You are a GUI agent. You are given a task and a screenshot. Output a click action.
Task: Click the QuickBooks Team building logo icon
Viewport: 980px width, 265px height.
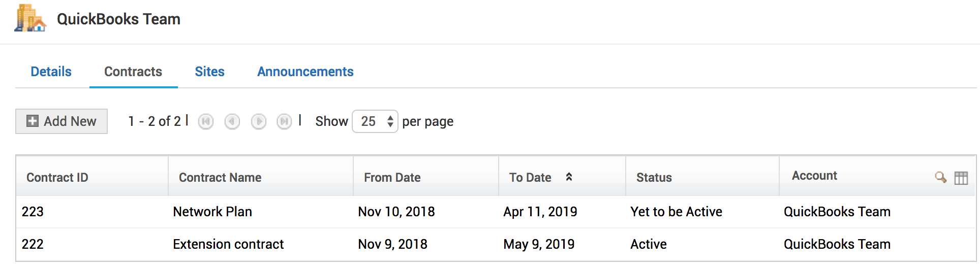(30, 19)
